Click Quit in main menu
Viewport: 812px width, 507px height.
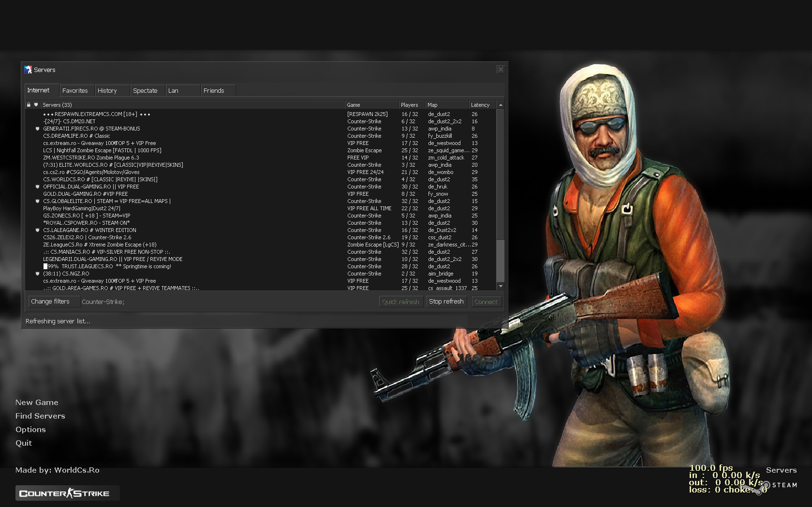pyautogui.click(x=24, y=443)
